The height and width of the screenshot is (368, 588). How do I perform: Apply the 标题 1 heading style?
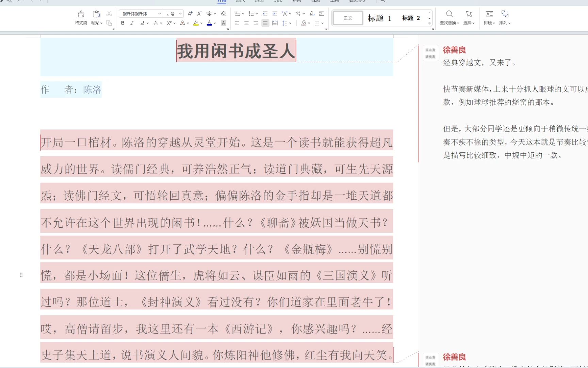(379, 18)
